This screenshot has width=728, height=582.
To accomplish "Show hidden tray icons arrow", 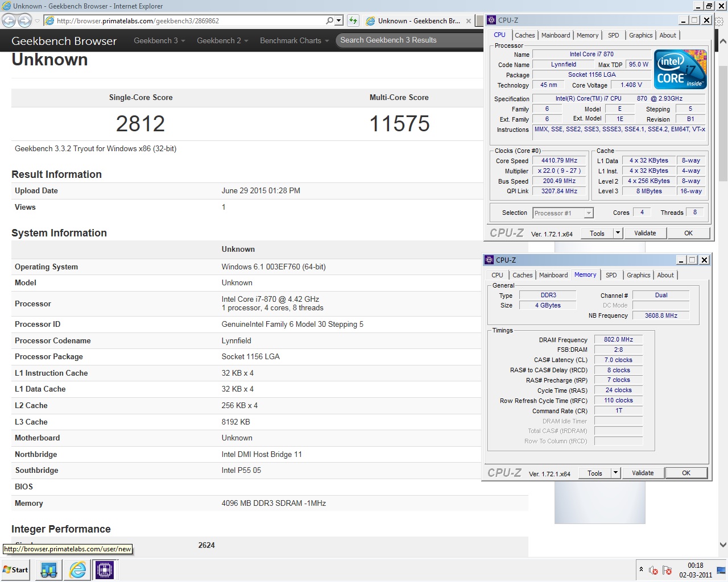I will click(641, 570).
